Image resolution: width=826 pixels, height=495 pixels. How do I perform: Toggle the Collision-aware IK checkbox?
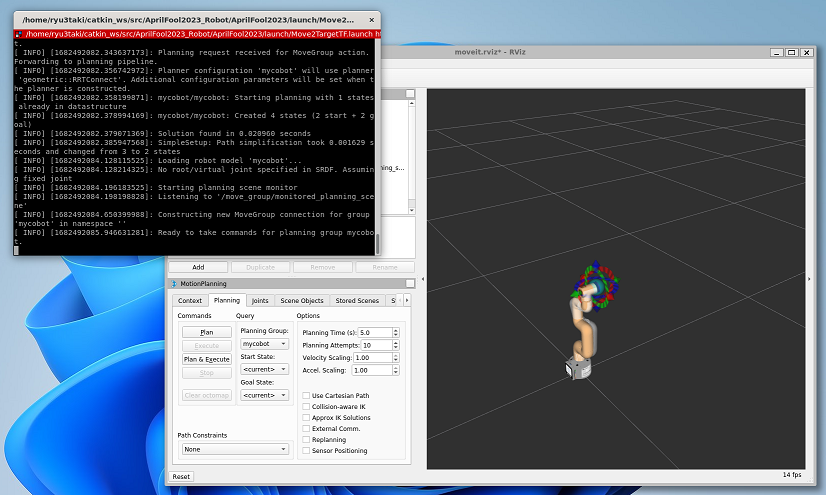tap(306, 407)
